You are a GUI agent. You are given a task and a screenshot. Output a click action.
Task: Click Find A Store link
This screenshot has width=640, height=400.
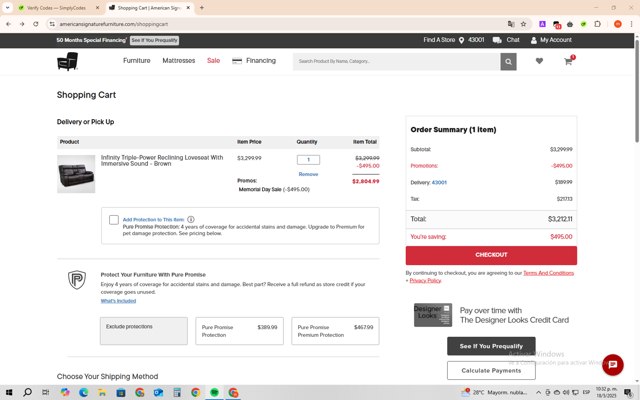pyautogui.click(x=439, y=40)
